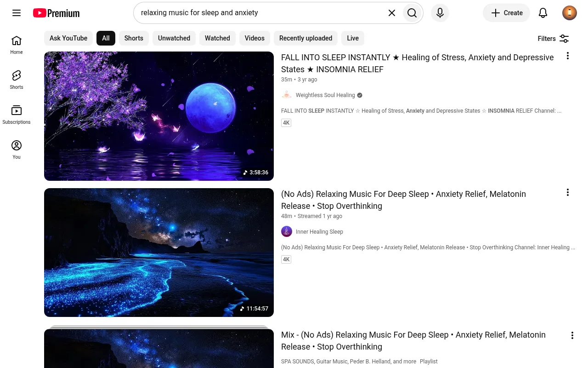Start voice search with microphone
This screenshot has width=588, height=368.
pyautogui.click(x=440, y=13)
